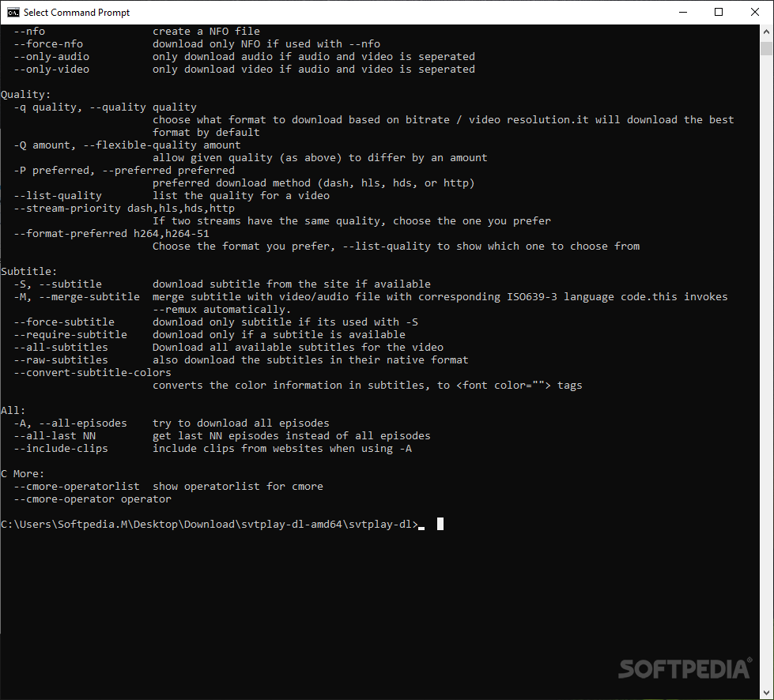Click the scrollbar down arrow
774x700 pixels.
[766, 693]
